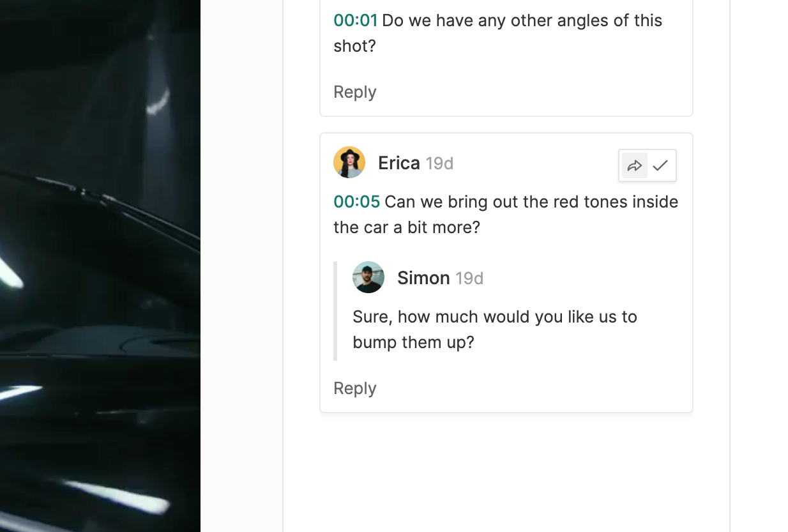Click Reply under Simon's response
This screenshot has height=532, width=788.
pyautogui.click(x=355, y=388)
